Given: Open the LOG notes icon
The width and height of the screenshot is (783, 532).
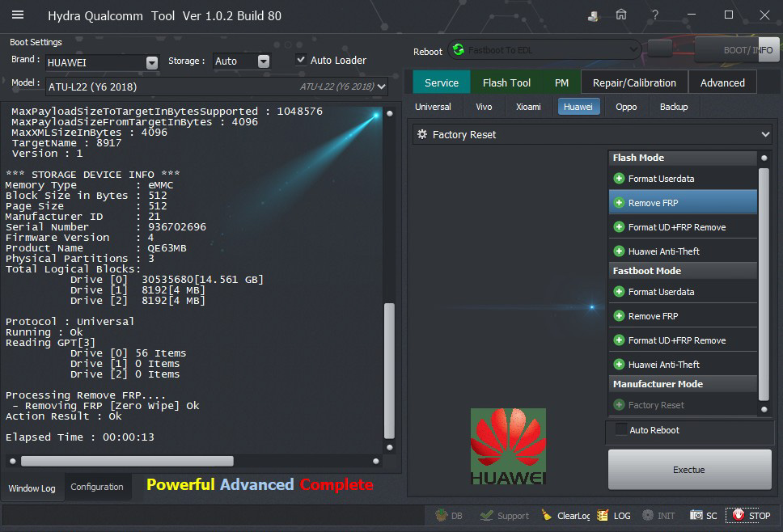Looking at the screenshot, I should click(603, 515).
